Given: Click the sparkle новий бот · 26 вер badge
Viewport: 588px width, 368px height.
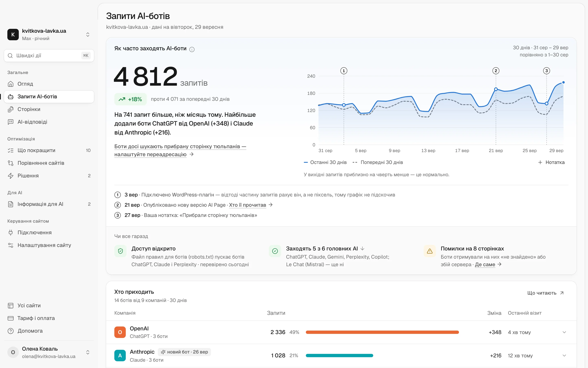Looking at the screenshot, I should (184, 352).
